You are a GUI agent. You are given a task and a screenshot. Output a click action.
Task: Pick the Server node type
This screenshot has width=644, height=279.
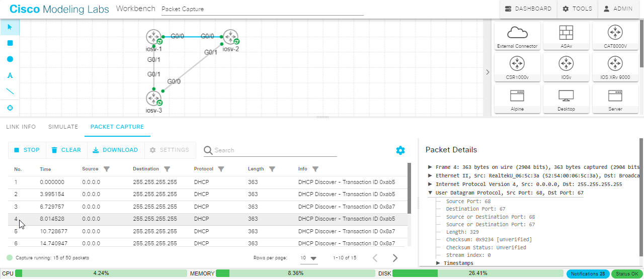[x=615, y=99]
